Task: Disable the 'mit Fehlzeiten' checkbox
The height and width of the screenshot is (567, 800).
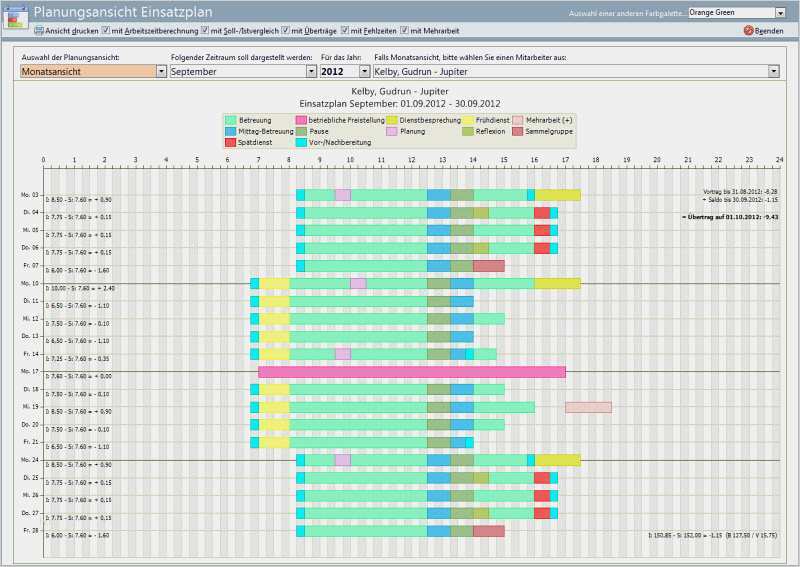Action: pyautogui.click(x=345, y=31)
